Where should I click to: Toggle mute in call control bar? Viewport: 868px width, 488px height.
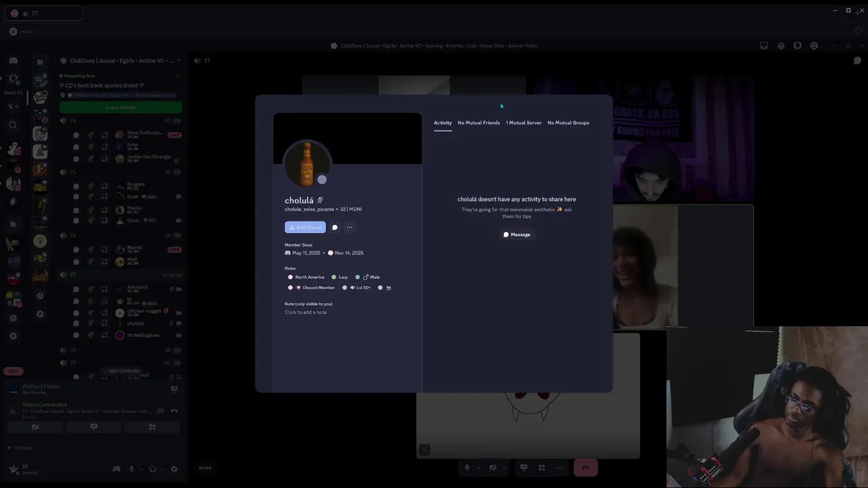[467, 468]
